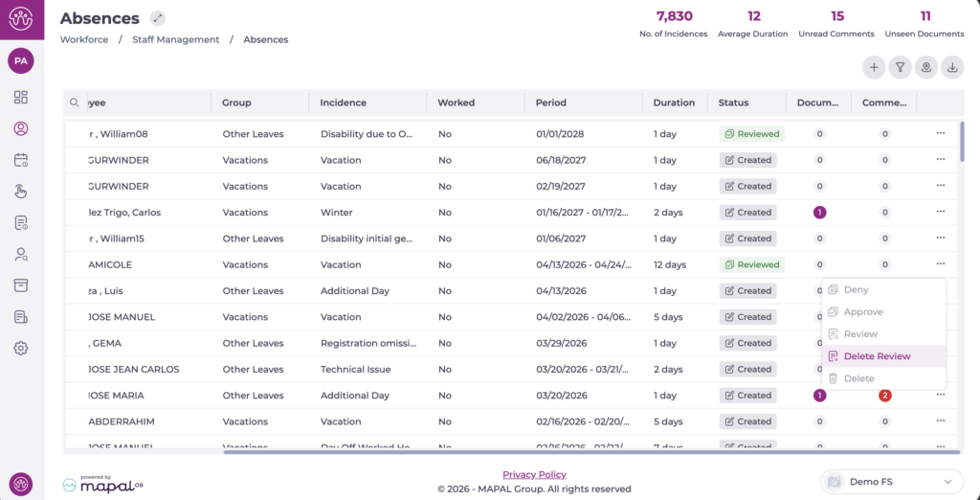Click the horizontal table scrollbar

coord(590,451)
